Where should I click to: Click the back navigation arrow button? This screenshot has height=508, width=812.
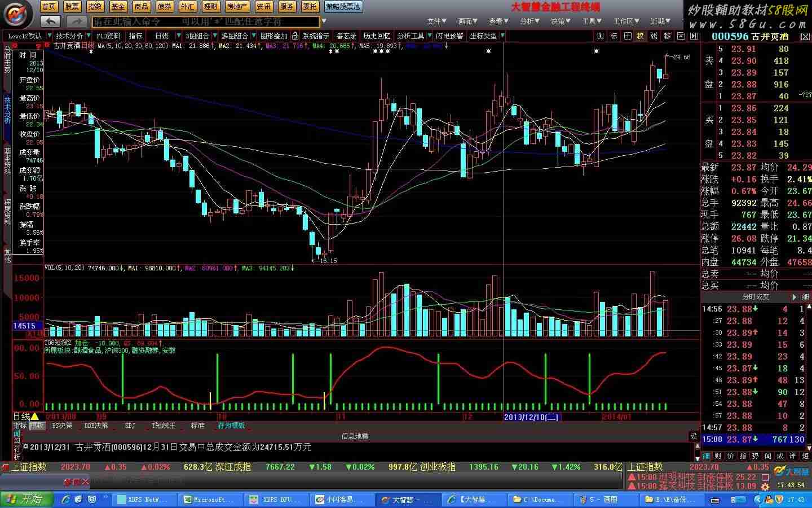point(50,21)
